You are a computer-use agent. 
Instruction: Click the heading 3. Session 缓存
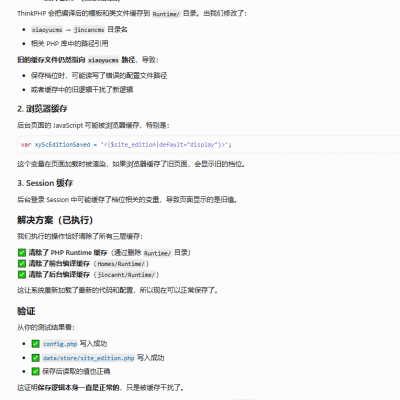point(45,183)
